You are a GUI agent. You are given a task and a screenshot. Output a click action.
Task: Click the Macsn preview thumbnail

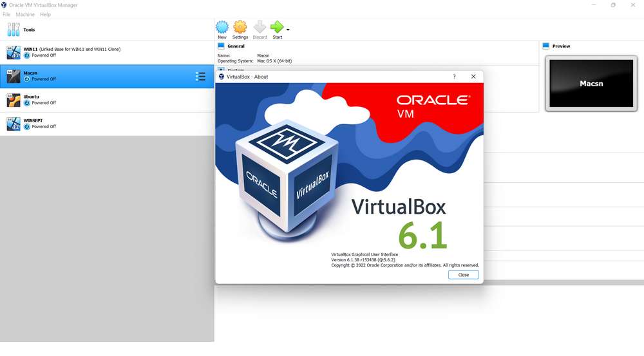[x=591, y=83]
